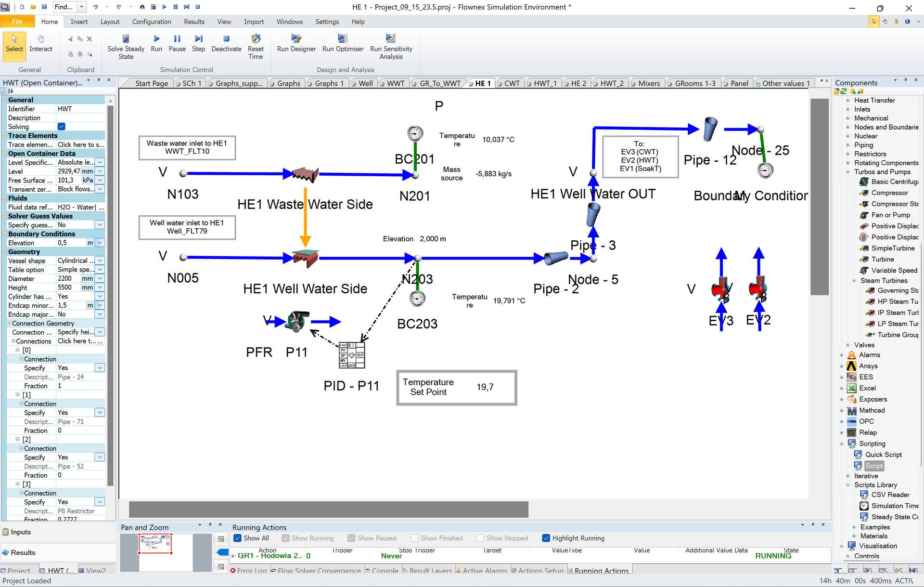Viewport: 924px width, 587px height.
Task: Choose SimpleTurbine in Components library
Action: click(x=893, y=248)
